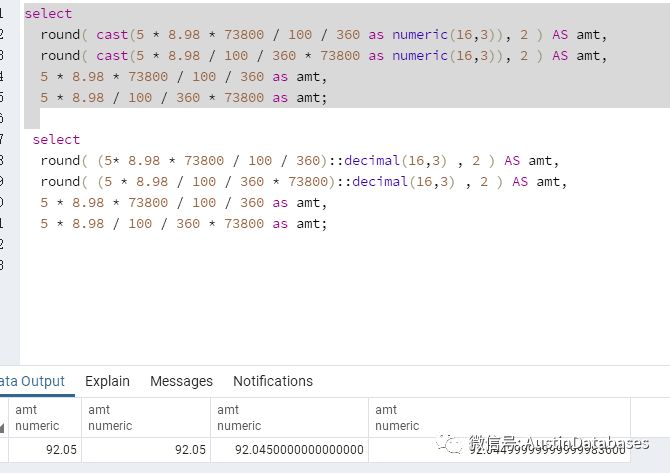The width and height of the screenshot is (670, 473).
Task: Open the Notifications tab
Action: point(273,381)
